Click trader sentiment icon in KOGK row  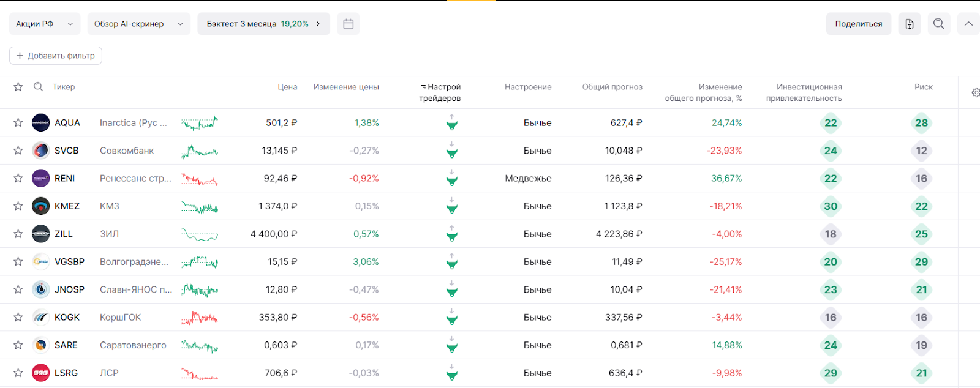(451, 317)
